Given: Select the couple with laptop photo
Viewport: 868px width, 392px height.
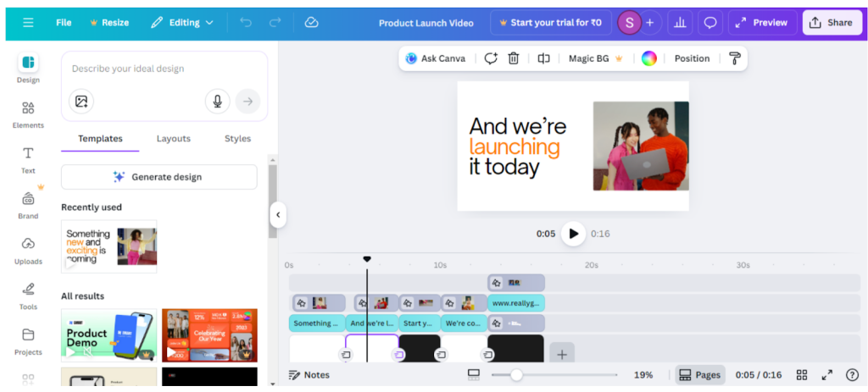Looking at the screenshot, I should [x=641, y=146].
